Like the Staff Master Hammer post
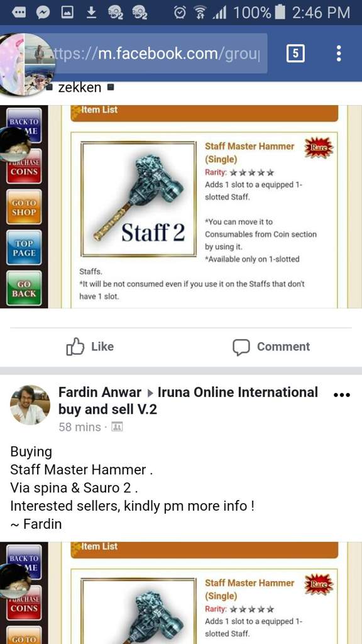362x644 pixels. pyautogui.click(x=90, y=347)
